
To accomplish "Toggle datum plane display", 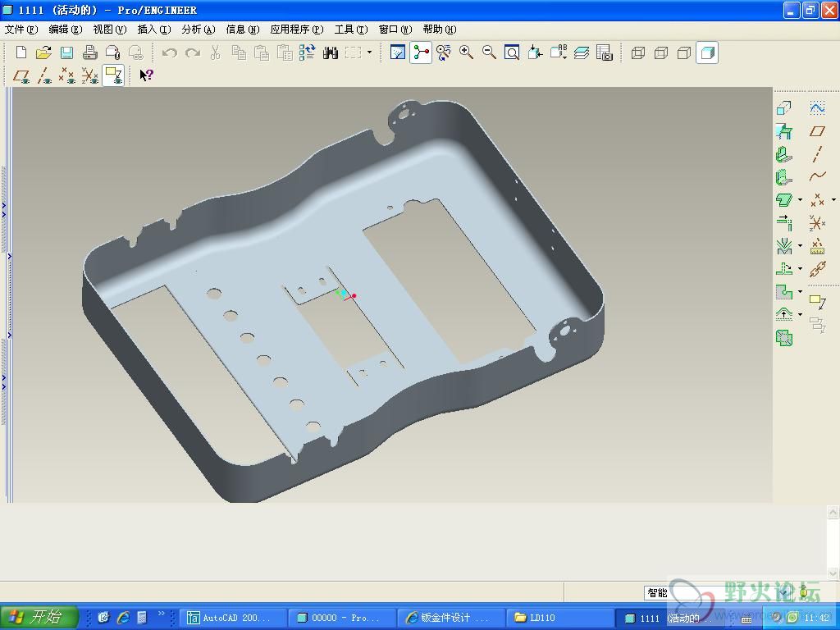I will point(22,75).
